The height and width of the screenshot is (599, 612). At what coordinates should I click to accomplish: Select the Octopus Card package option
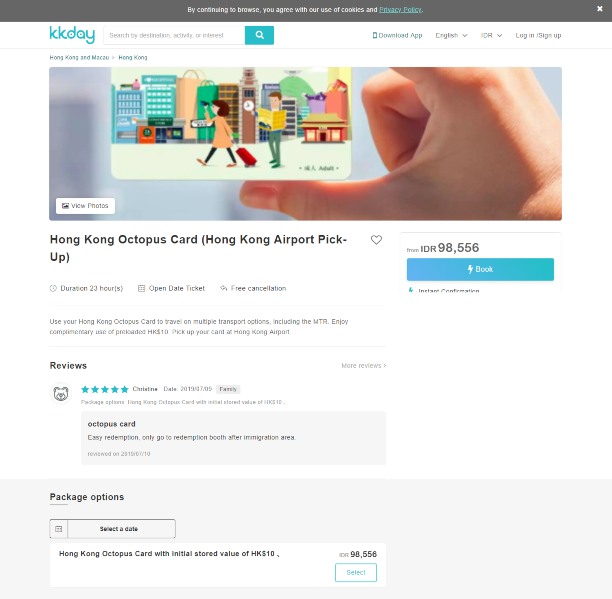coord(356,572)
